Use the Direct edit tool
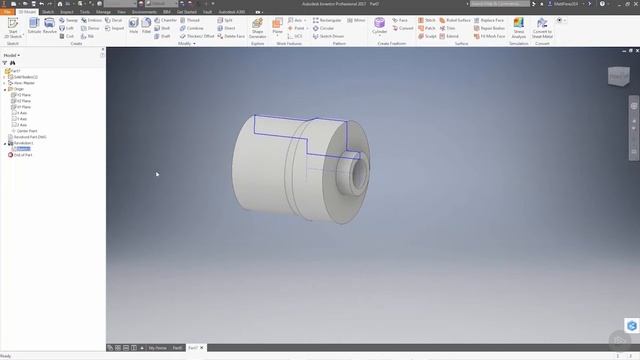The height and width of the screenshot is (360, 640). (x=226, y=28)
